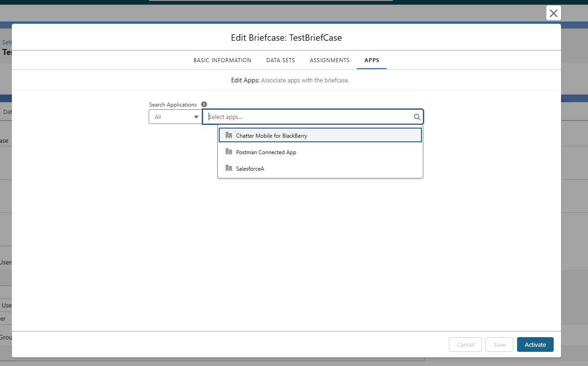Activate the briefcase with Activate button
588x366 pixels.
[x=535, y=344]
